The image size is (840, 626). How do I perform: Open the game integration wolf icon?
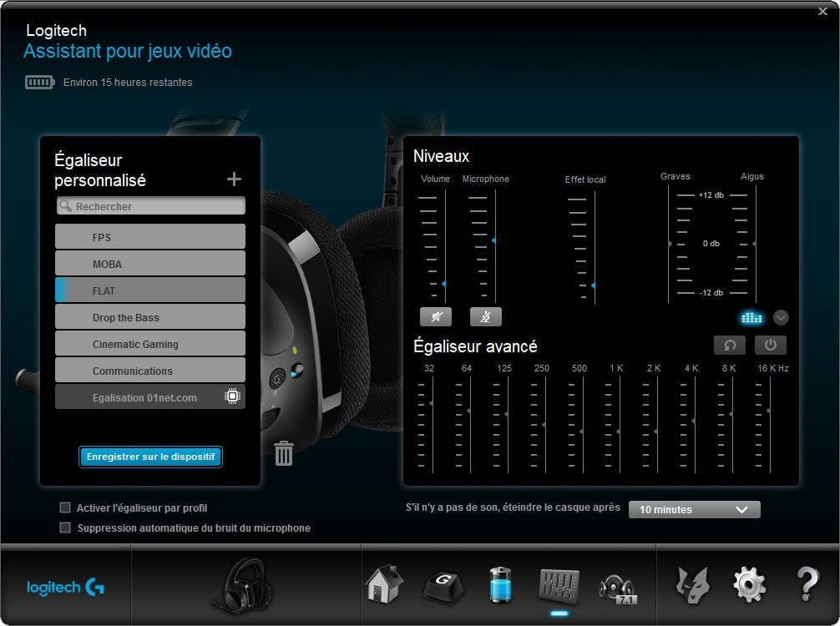pos(692,585)
